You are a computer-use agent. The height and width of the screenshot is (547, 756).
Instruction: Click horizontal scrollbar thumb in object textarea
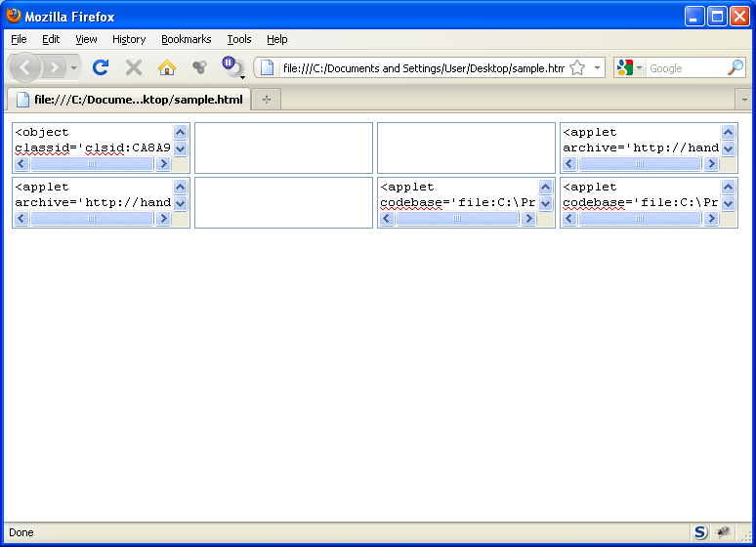[x=92, y=164]
